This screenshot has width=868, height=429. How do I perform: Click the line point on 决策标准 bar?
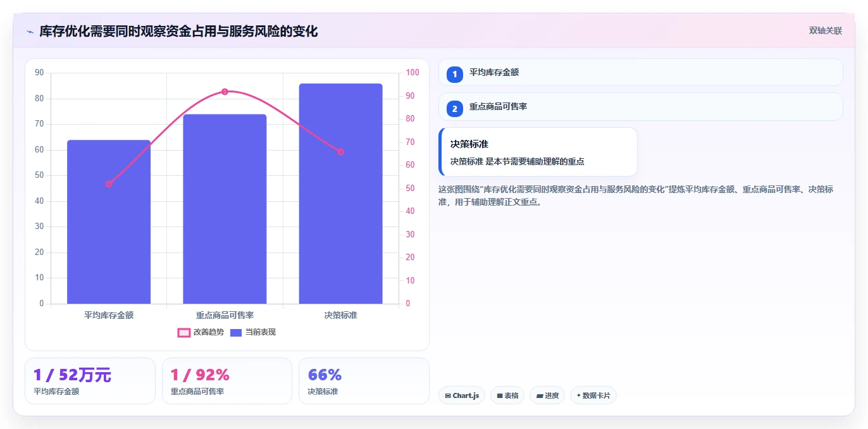340,152
